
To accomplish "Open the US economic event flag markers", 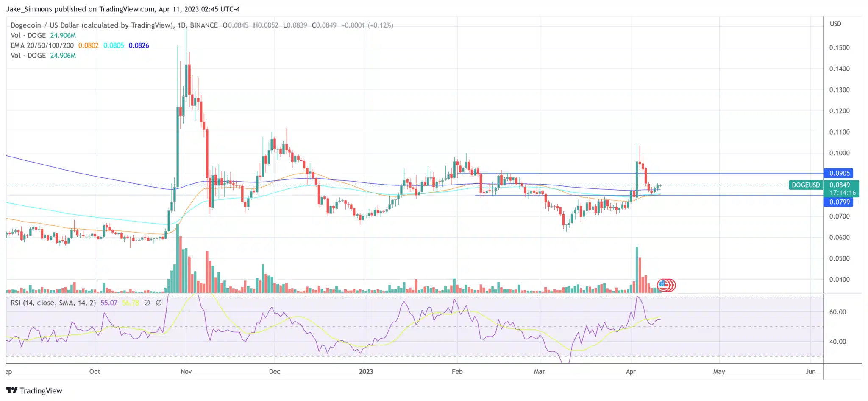I will pyautogui.click(x=666, y=285).
